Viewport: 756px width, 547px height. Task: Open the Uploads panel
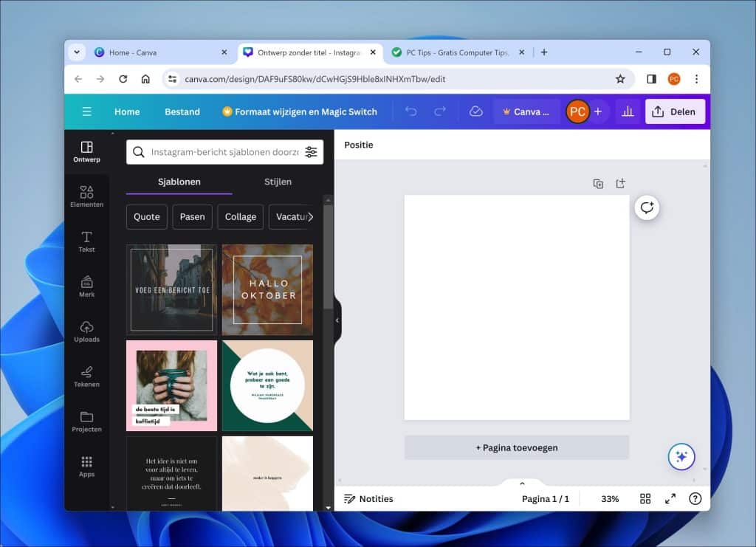tap(87, 331)
